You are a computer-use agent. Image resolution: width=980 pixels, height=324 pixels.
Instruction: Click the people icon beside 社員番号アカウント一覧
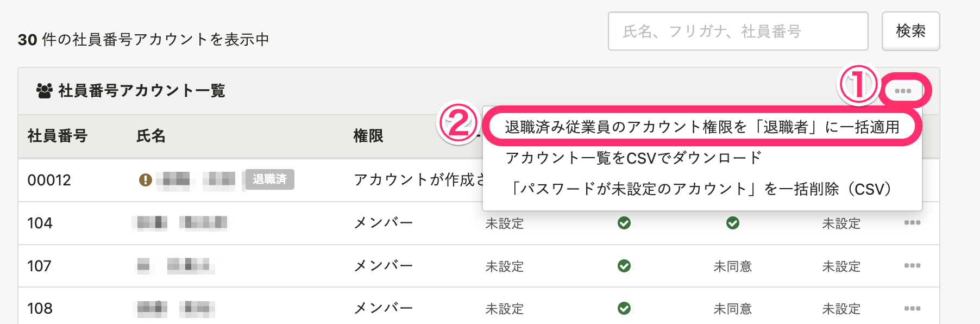tap(44, 91)
